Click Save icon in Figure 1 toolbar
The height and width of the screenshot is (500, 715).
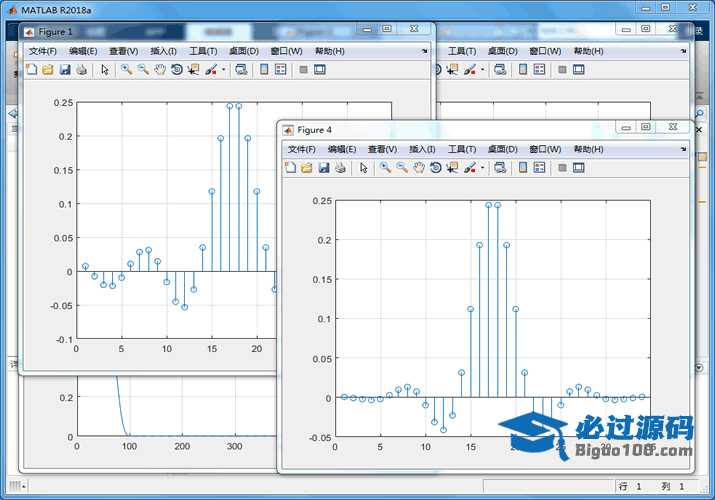[x=65, y=69]
